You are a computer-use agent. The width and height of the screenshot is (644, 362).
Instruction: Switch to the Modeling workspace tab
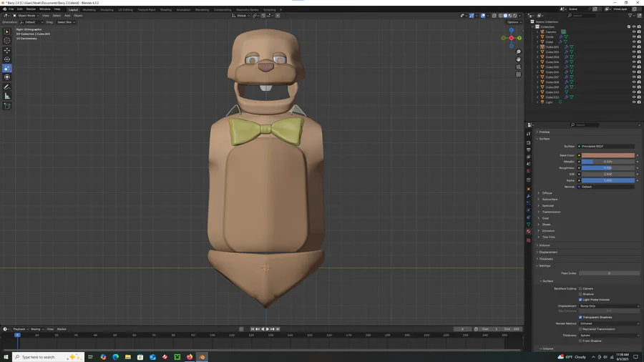[x=89, y=10]
